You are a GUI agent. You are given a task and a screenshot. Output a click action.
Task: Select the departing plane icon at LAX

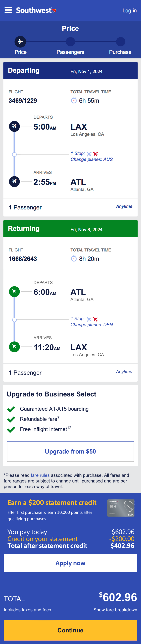pyautogui.click(x=14, y=126)
